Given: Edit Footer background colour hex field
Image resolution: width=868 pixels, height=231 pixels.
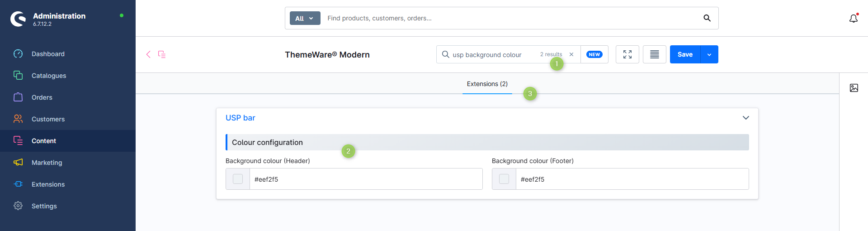Looking at the screenshot, I should [632, 179].
